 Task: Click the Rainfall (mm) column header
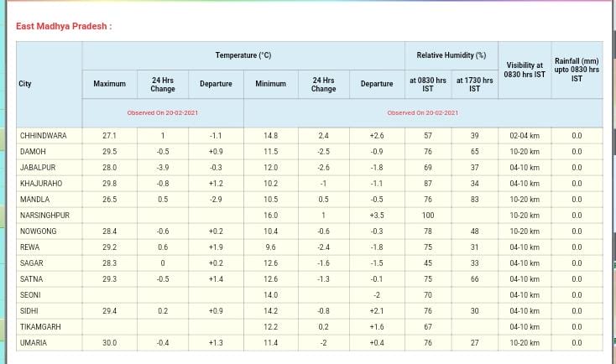pos(577,70)
